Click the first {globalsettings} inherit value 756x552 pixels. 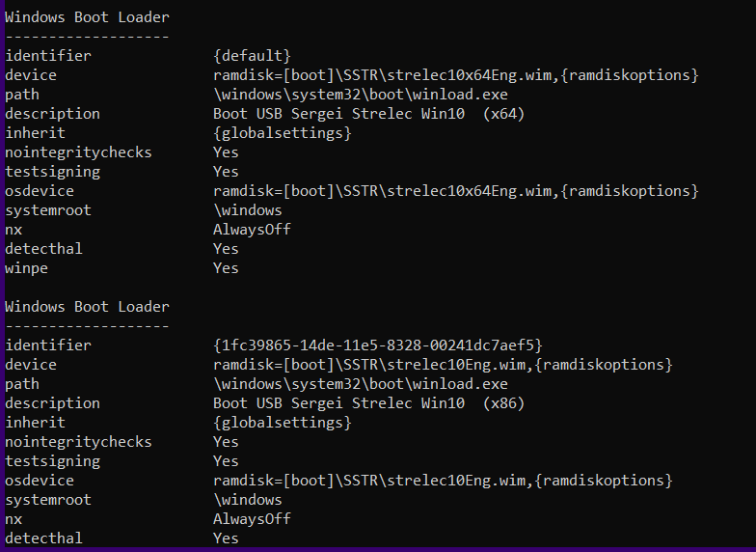282,133
